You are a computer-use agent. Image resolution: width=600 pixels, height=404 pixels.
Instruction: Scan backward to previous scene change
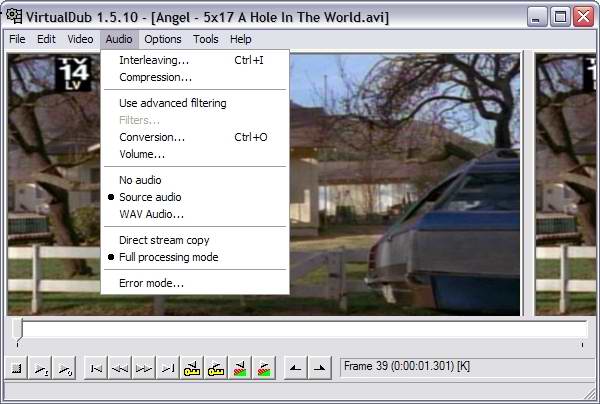coord(240,368)
